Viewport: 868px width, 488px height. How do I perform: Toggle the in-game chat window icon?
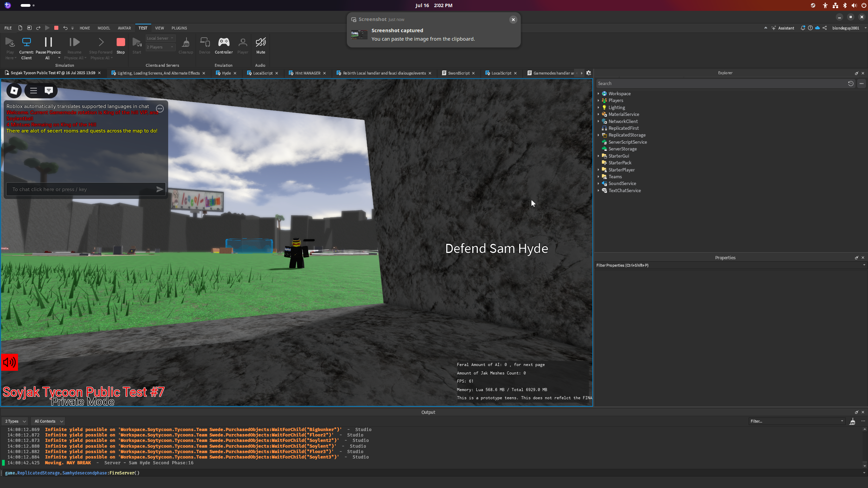pyautogui.click(x=49, y=90)
